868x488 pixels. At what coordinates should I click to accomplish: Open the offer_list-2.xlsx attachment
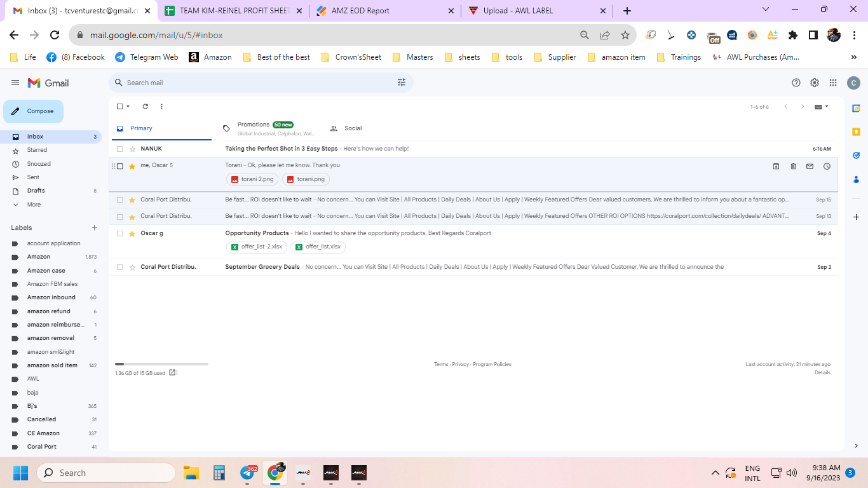click(257, 247)
